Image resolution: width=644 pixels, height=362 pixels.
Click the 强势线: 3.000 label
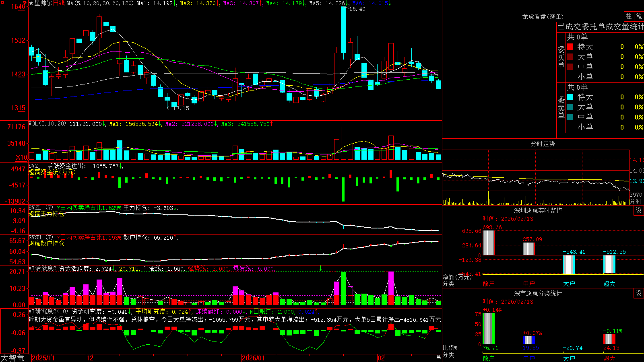209,268
